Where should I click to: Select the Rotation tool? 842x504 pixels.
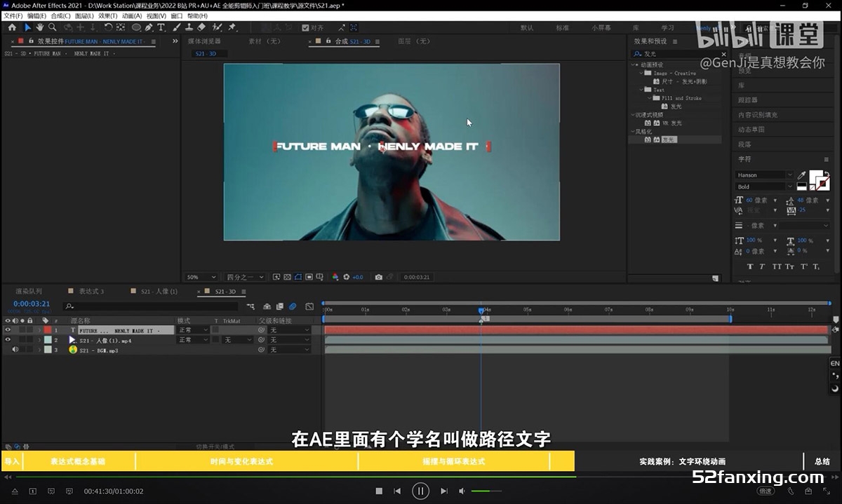108,27
